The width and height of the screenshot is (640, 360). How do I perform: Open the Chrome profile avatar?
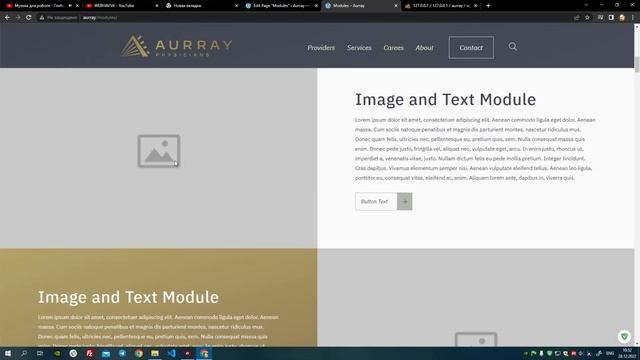pyautogui.click(x=622, y=18)
